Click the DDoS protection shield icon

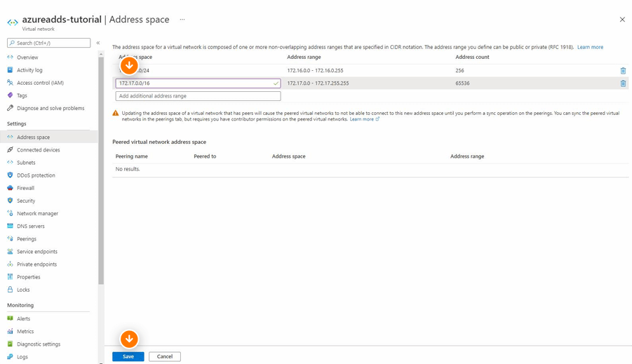pos(10,175)
